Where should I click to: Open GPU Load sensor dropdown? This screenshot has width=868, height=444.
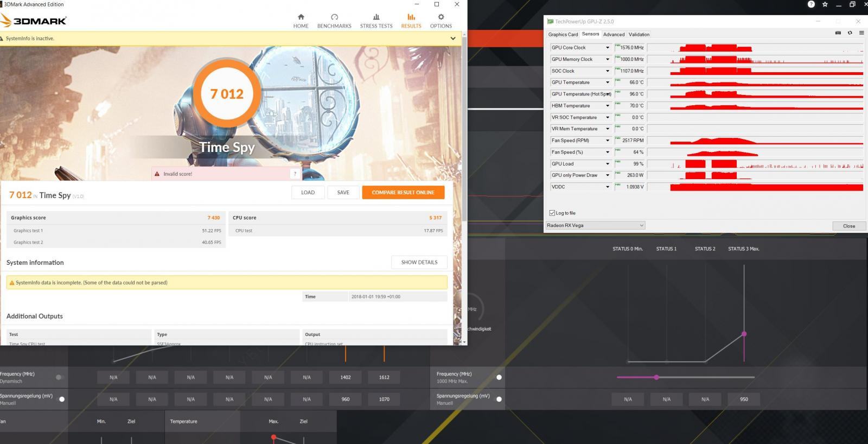click(x=608, y=164)
